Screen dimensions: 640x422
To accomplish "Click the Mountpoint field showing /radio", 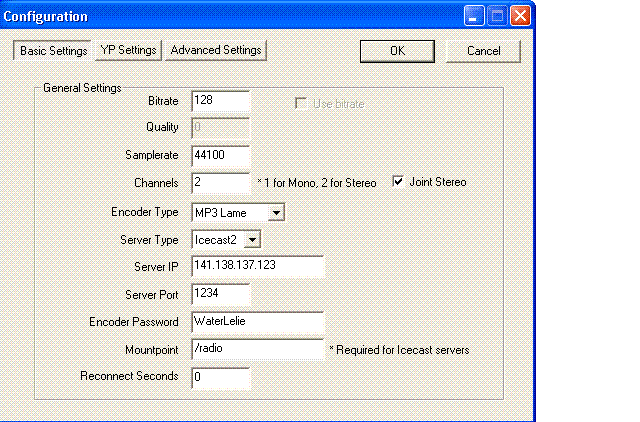I will pos(258,349).
